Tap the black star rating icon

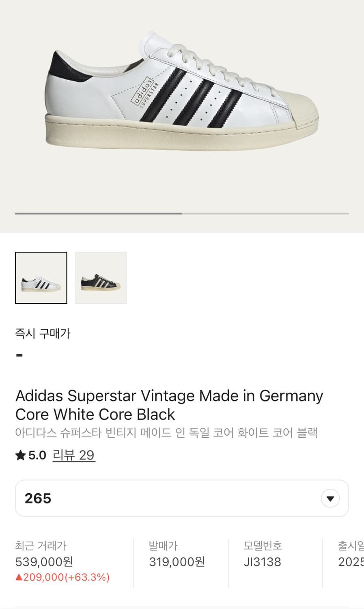pos(20,455)
